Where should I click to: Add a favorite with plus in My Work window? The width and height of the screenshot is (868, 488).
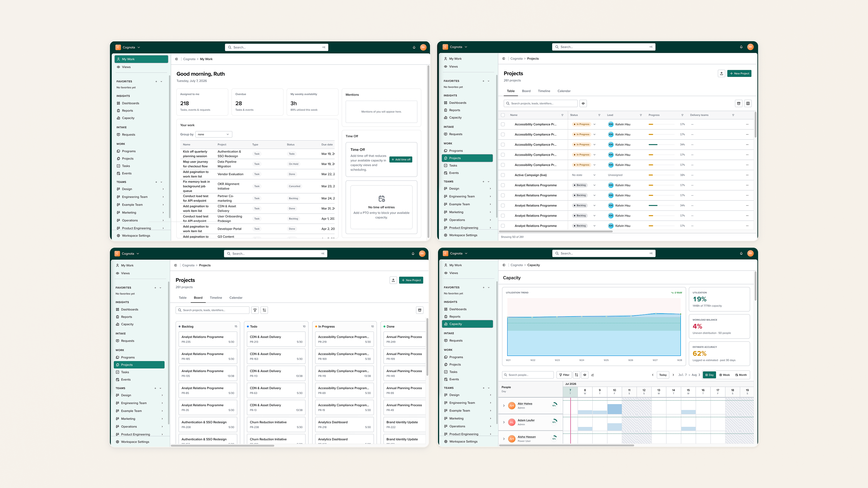(156, 81)
